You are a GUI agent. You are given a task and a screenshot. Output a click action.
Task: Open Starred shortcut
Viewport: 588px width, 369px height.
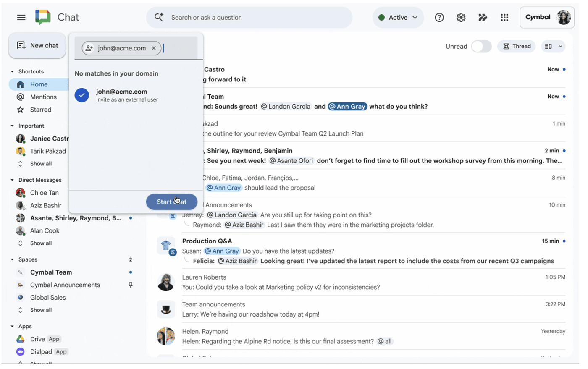click(40, 110)
